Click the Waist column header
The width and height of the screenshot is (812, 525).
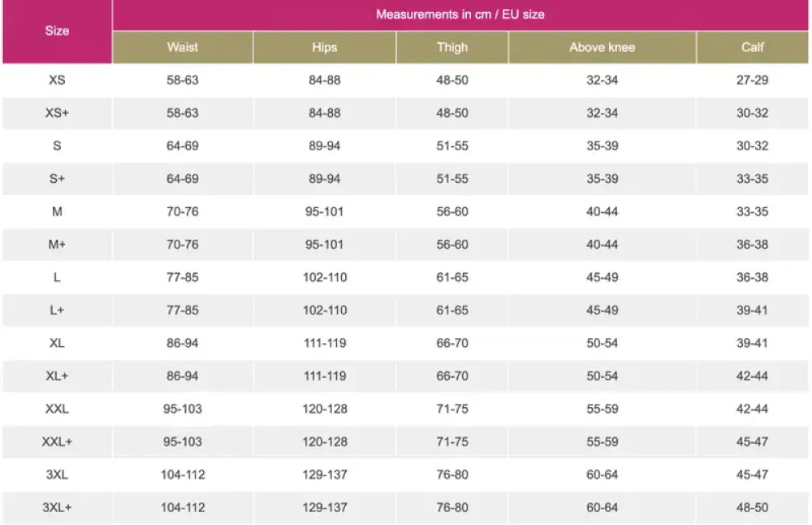[x=183, y=47]
